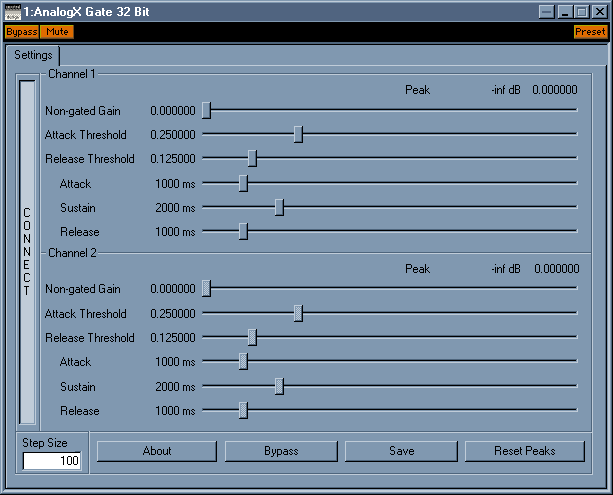Image resolution: width=613 pixels, height=495 pixels.
Task: Toggle the vertical CONNECT channel link button
Action: pos(27,251)
